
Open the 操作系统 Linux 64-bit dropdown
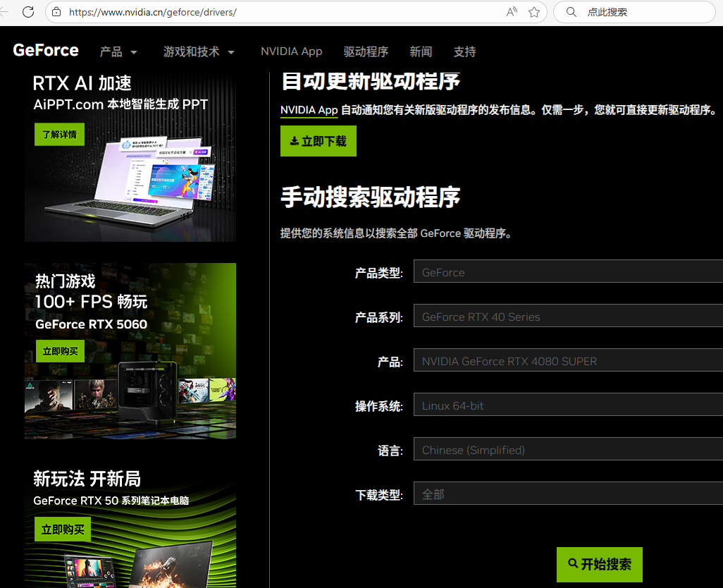tap(568, 405)
